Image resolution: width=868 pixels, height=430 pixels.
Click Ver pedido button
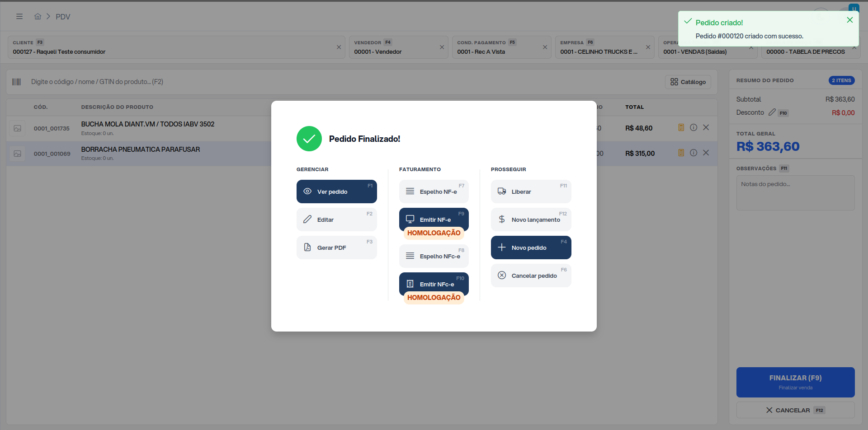337,192
